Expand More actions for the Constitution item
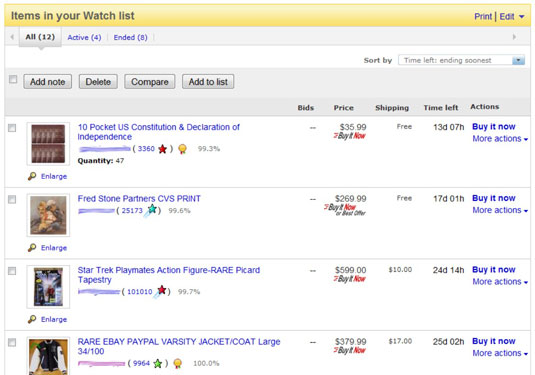535x375 pixels. (500, 139)
